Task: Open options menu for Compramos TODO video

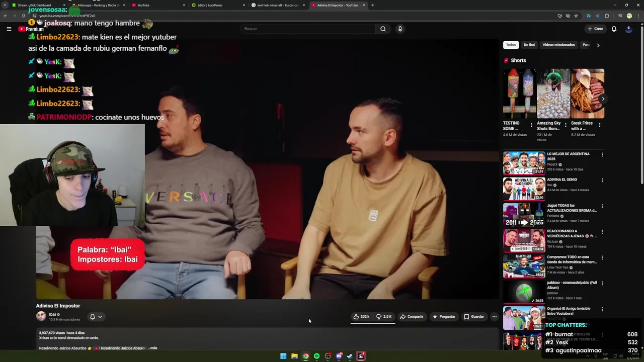Action: pyautogui.click(x=602, y=257)
